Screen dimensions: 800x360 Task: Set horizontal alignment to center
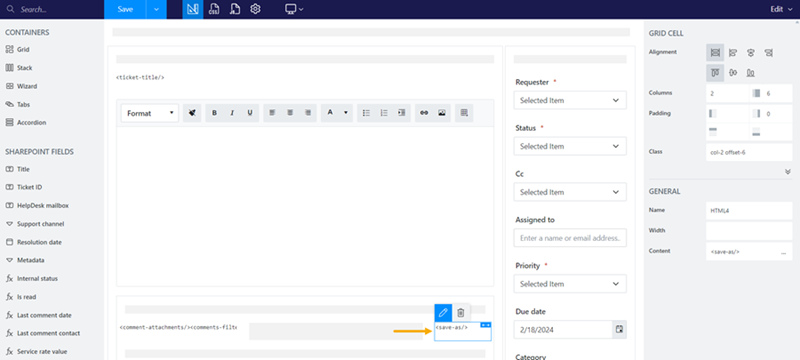751,53
